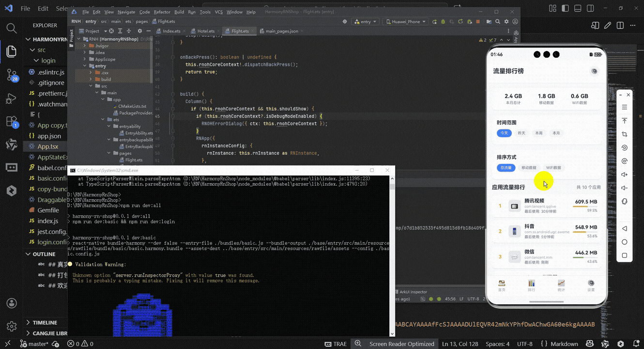Click emulator rotate-left icon on side toolbar
The width and height of the screenshot is (644, 349).
point(625,148)
